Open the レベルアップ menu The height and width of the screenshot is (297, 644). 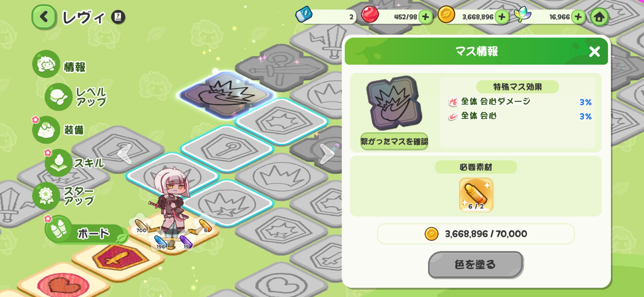click(x=76, y=97)
